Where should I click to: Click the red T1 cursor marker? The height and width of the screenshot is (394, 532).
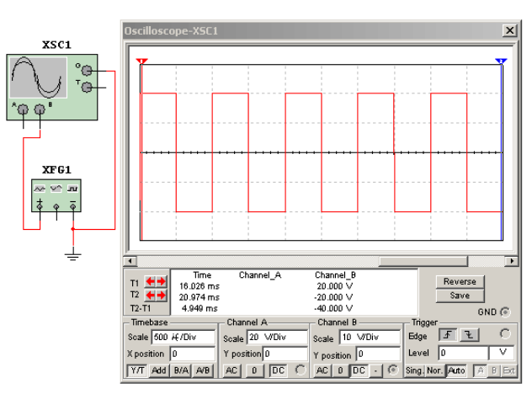(x=141, y=61)
